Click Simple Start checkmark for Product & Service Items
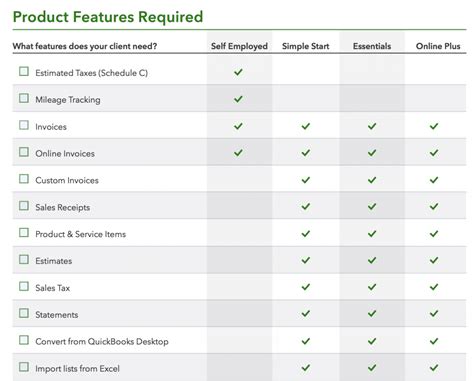474x381 pixels. tap(306, 234)
